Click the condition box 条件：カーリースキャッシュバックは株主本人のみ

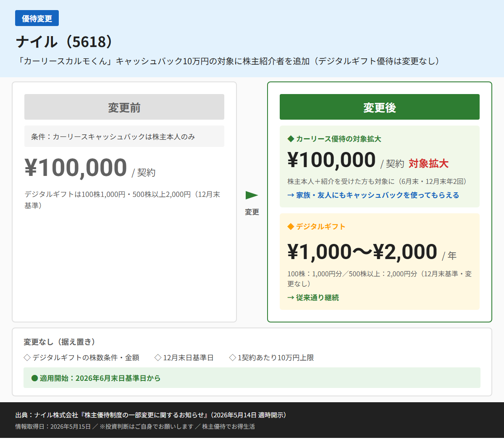(124, 136)
